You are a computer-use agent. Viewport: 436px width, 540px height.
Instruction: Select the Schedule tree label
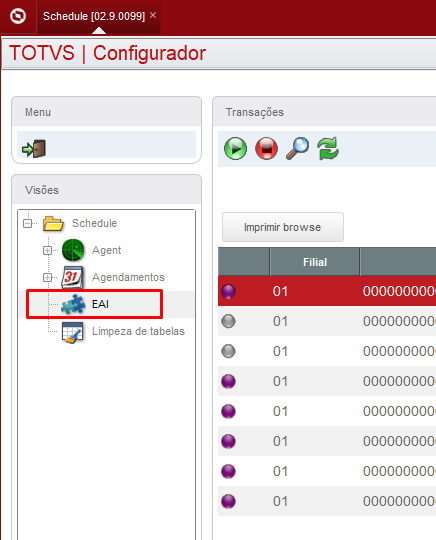[x=94, y=223]
